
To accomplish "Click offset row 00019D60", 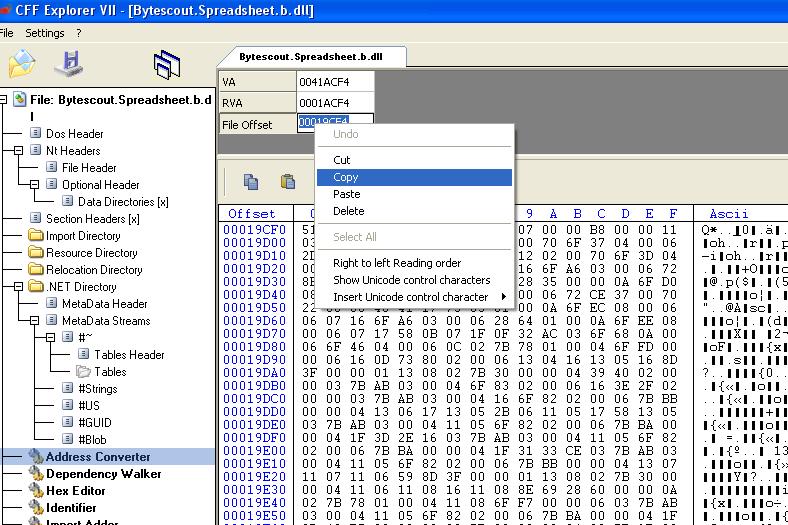I will coord(254,321).
